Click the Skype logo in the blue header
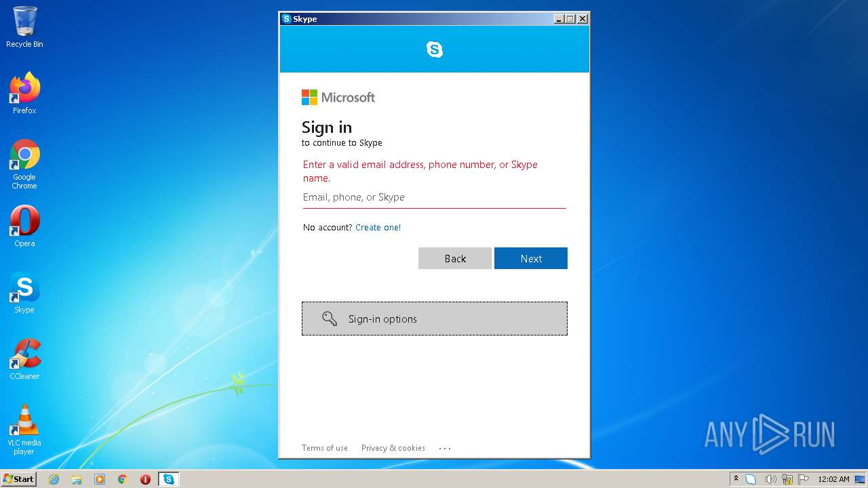Viewport: 868px width, 488px height. (x=435, y=49)
